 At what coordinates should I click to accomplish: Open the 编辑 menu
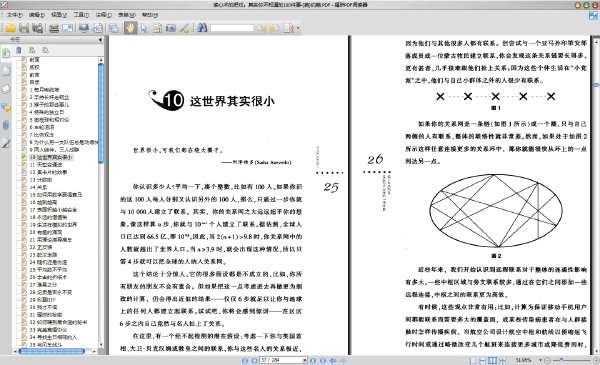36,15
